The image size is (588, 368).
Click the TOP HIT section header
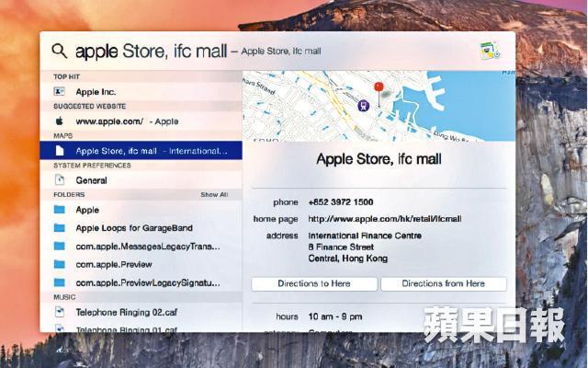(x=66, y=76)
